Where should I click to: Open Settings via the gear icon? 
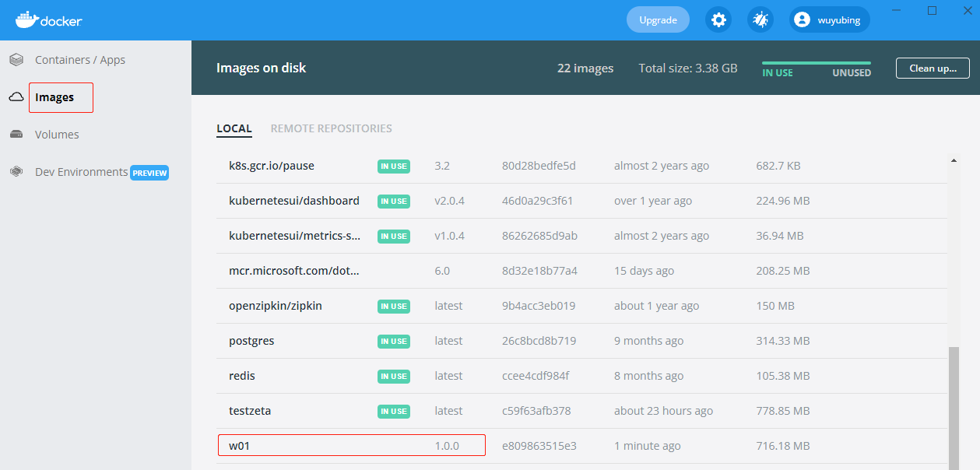[x=718, y=20]
